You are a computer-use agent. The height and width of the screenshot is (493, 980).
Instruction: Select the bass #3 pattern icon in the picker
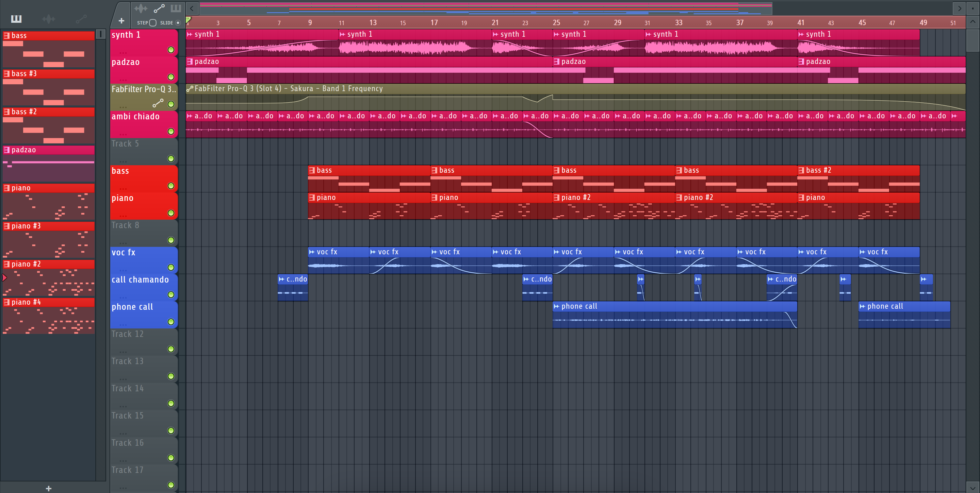point(6,74)
